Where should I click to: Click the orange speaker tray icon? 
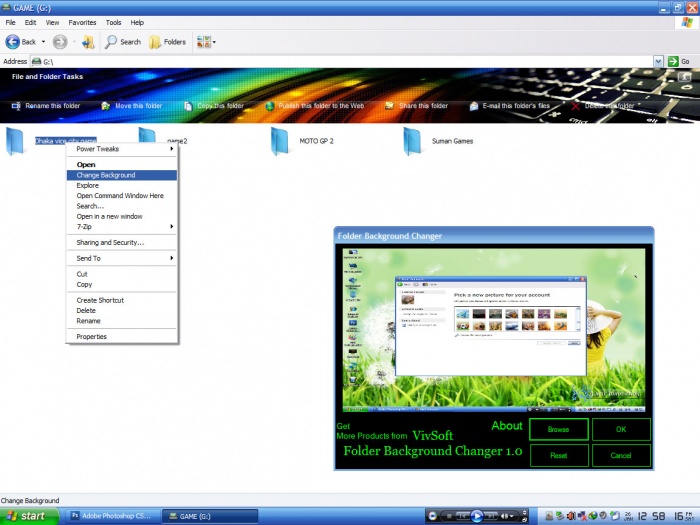tap(571, 516)
